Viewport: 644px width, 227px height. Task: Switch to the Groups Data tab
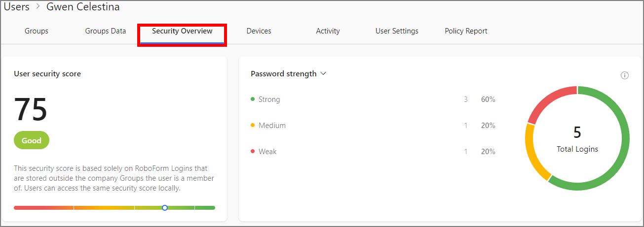pos(106,31)
